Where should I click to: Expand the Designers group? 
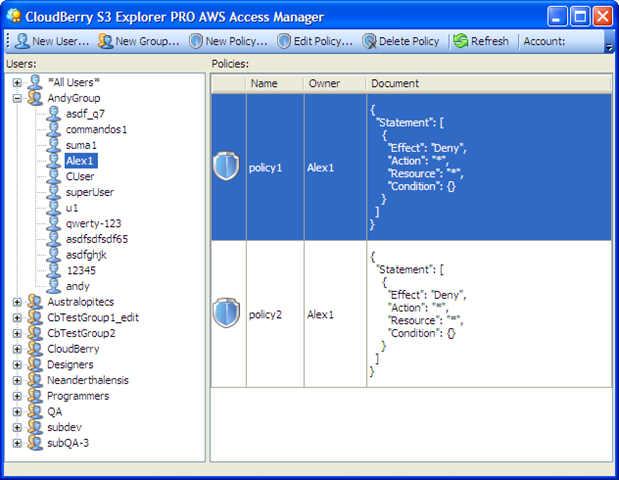point(17,365)
